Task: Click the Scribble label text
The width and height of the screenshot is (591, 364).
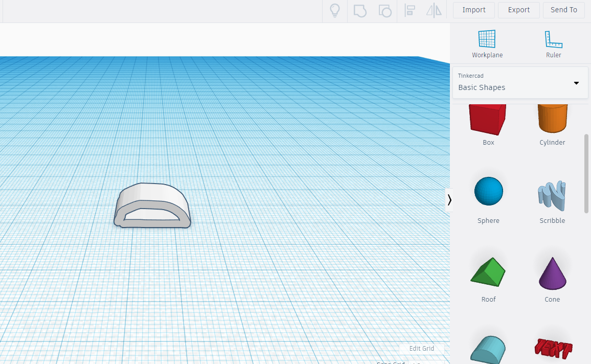Action: pos(552,221)
